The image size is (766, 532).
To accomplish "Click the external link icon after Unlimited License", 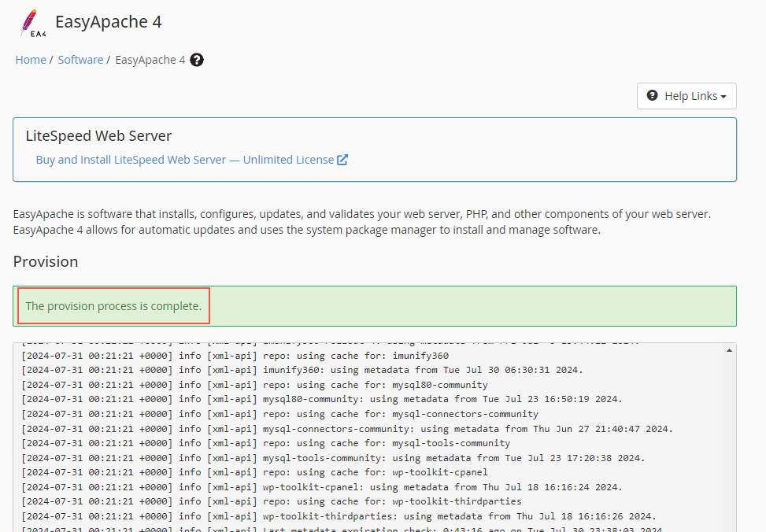I will click(x=342, y=160).
